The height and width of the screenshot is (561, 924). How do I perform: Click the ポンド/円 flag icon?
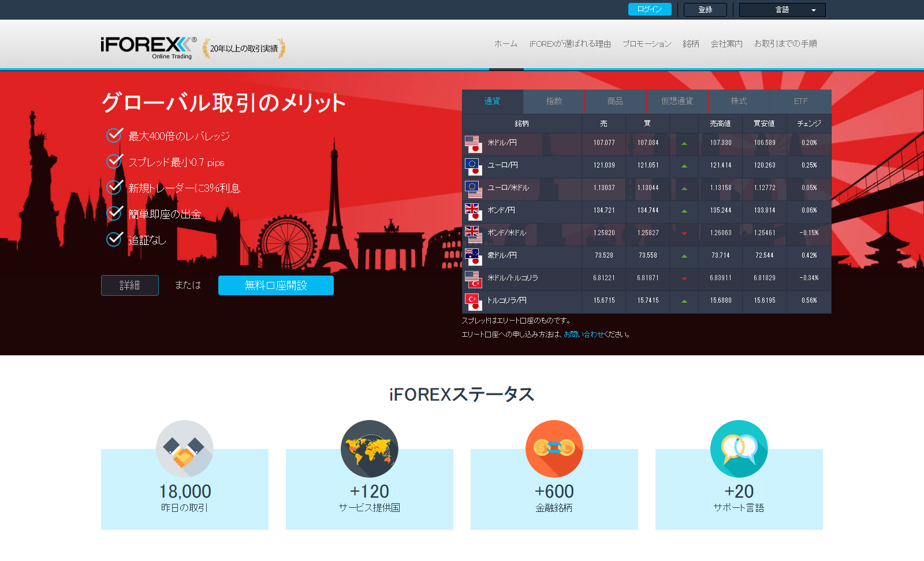[x=474, y=212]
